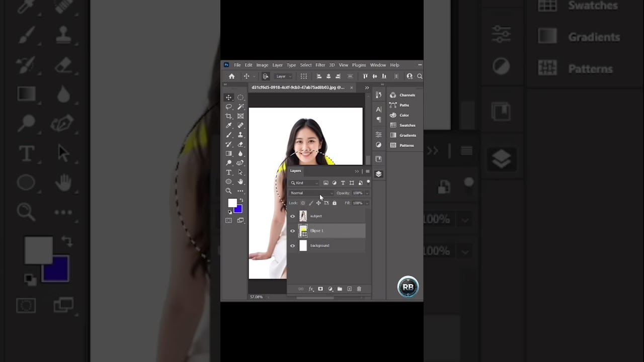This screenshot has width=644, height=362.
Task: Select the Gradient tool
Action: pos(228,153)
